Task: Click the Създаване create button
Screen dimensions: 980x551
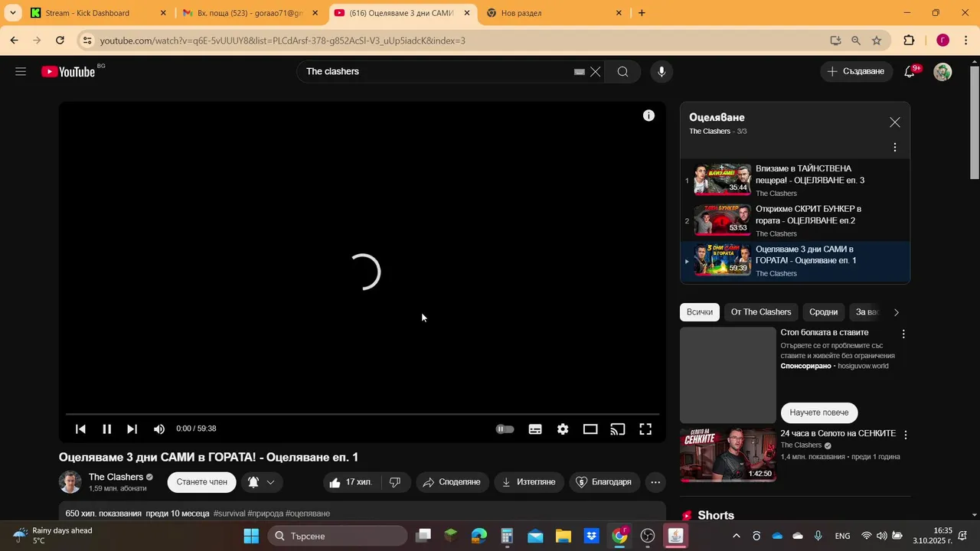Action: [x=856, y=71]
